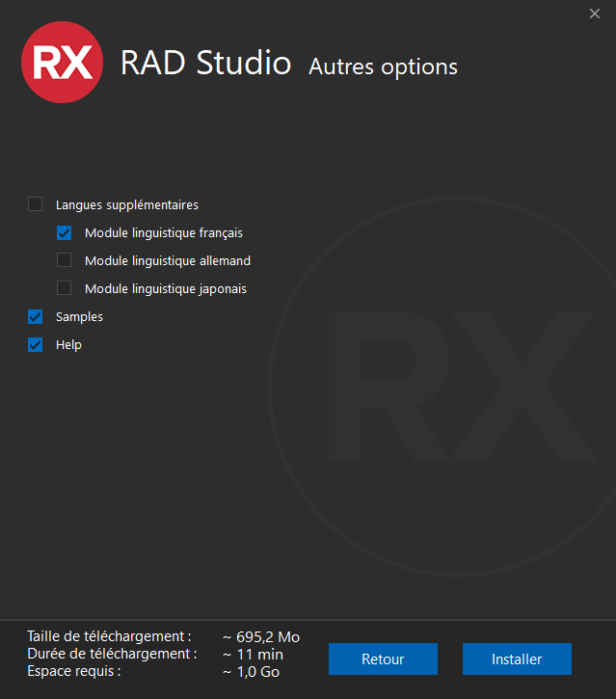The image size is (616, 699).
Task: Click the "Langues supplémentaires" label text
Action: point(127,204)
